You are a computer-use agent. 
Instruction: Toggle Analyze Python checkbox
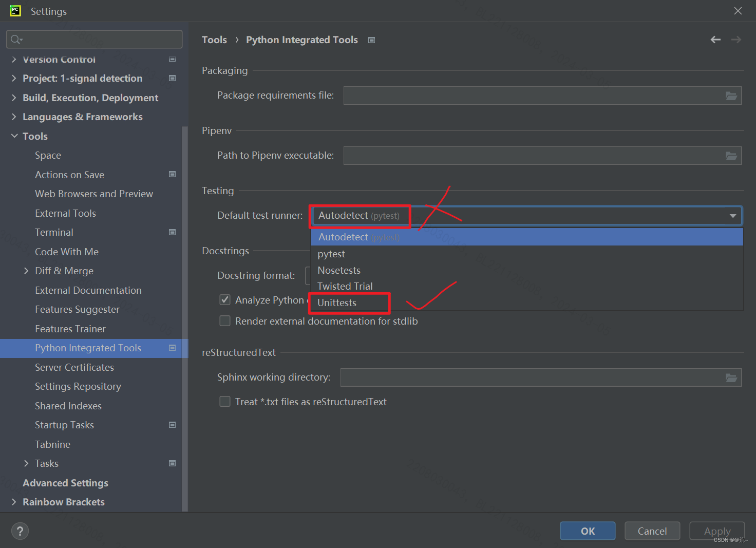tap(225, 300)
